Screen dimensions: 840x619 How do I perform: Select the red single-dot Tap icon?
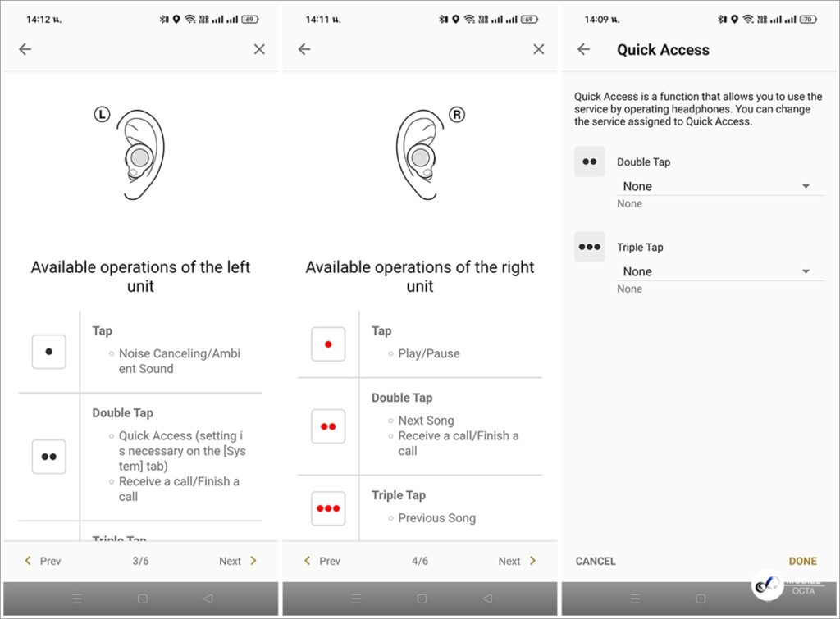[x=328, y=344]
